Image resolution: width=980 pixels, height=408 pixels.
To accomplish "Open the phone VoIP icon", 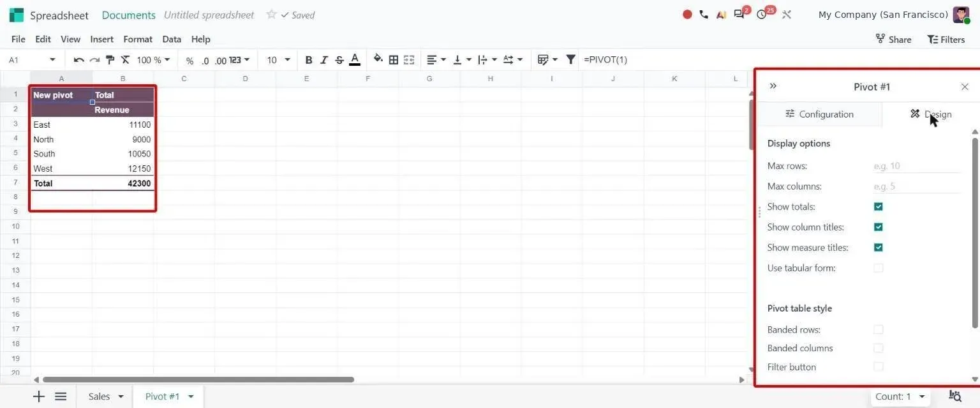I will click(704, 14).
